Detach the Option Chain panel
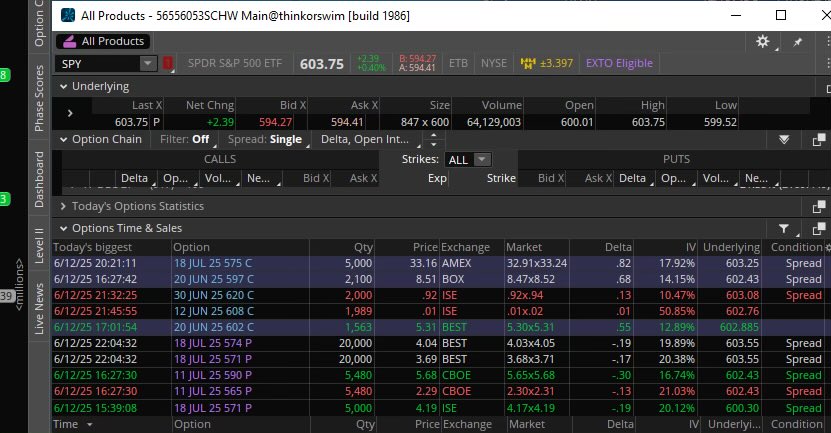 (819, 140)
